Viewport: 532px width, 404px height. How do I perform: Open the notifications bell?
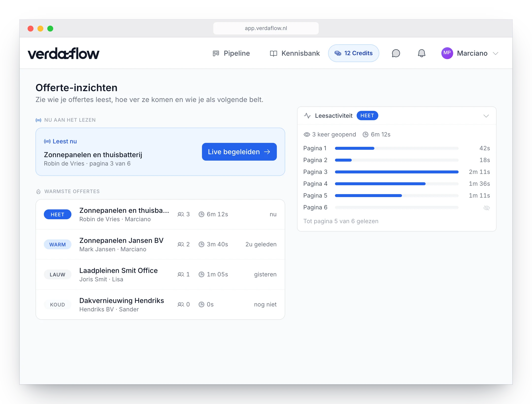pos(421,53)
